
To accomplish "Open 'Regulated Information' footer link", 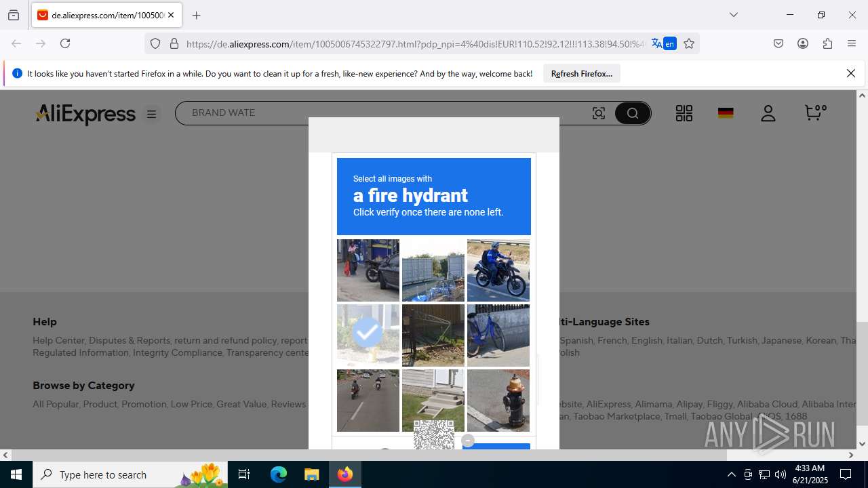I will (x=81, y=352).
